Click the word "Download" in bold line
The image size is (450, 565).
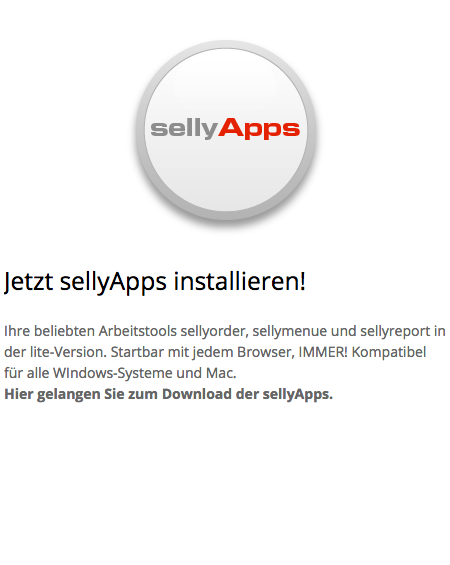[x=197, y=394]
